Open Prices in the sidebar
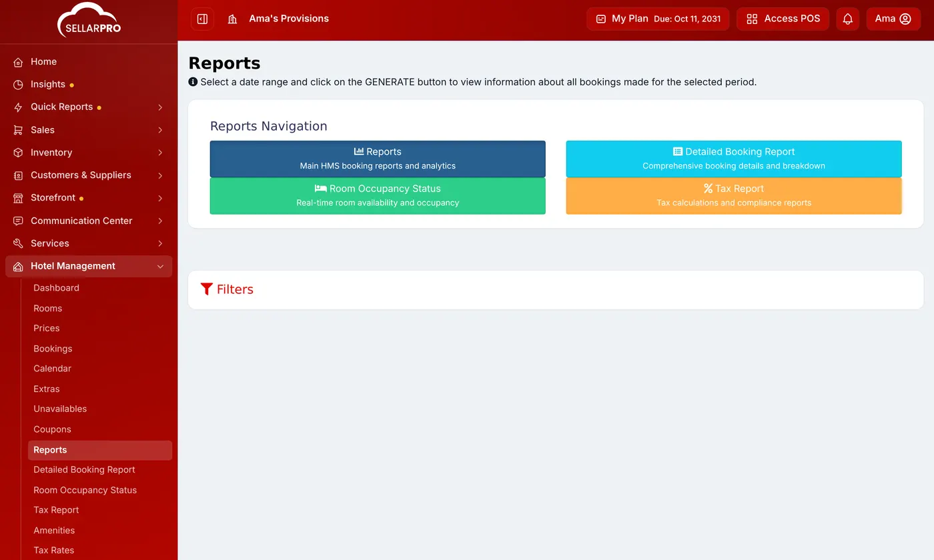Image resolution: width=934 pixels, height=560 pixels. point(47,329)
